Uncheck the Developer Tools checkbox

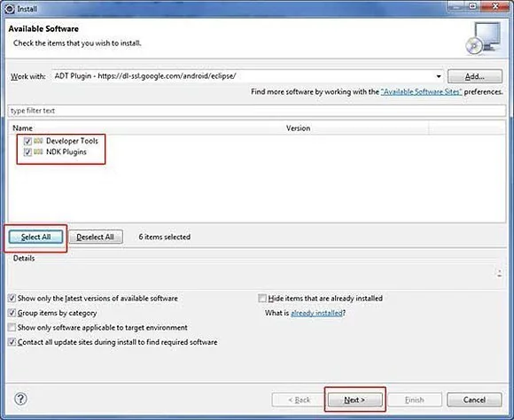click(27, 141)
